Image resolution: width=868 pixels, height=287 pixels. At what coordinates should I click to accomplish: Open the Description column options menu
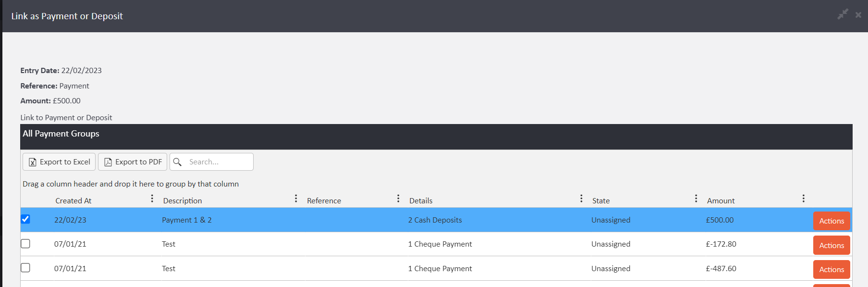click(296, 199)
